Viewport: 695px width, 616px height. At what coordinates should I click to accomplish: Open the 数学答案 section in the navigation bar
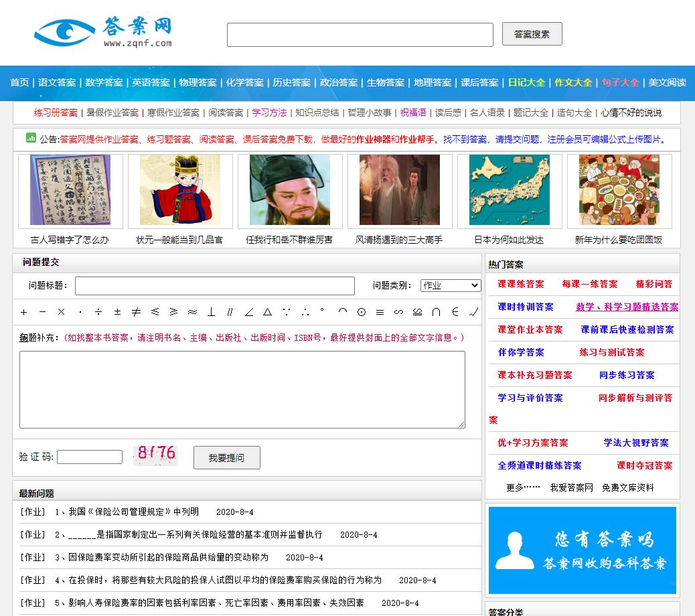(104, 82)
